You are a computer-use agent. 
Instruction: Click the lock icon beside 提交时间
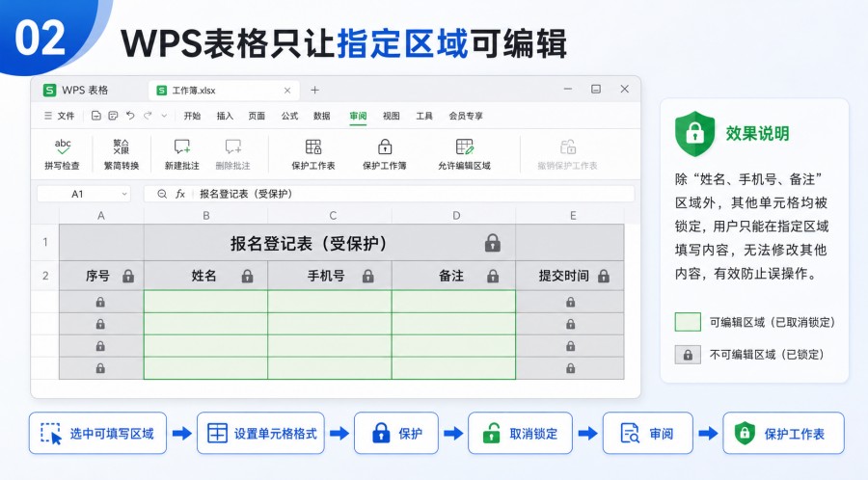pos(604,276)
